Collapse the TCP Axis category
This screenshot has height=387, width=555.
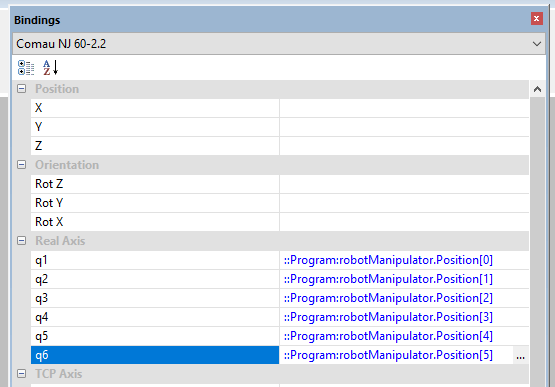pos(22,374)
